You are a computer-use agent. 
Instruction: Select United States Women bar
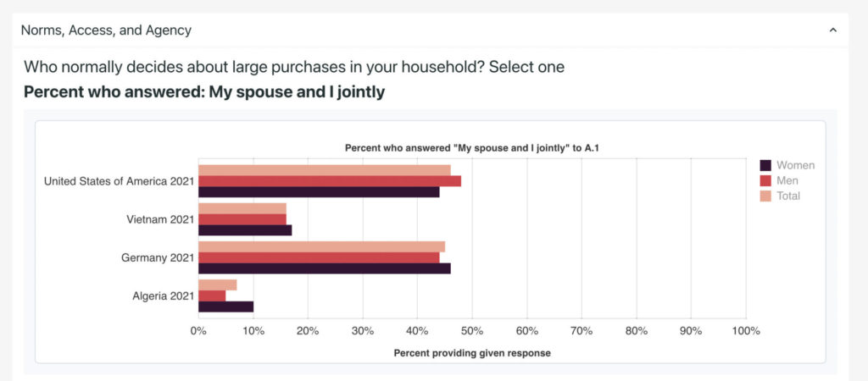(319, 191)
